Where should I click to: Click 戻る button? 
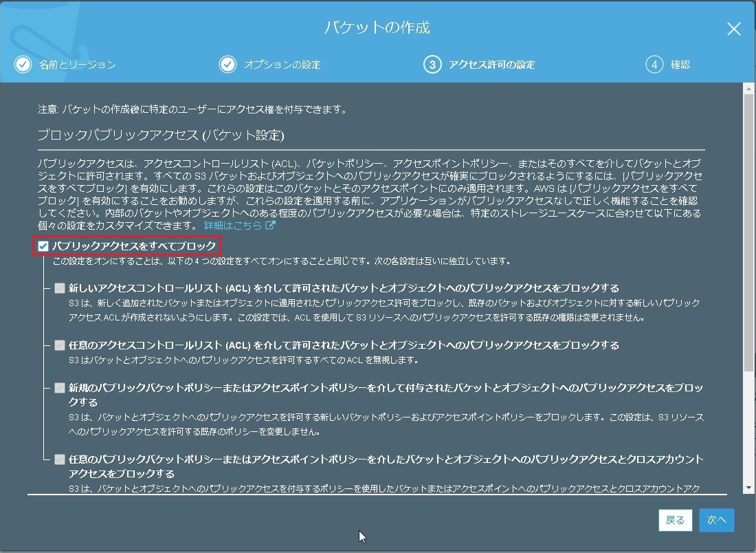(675, 520)
